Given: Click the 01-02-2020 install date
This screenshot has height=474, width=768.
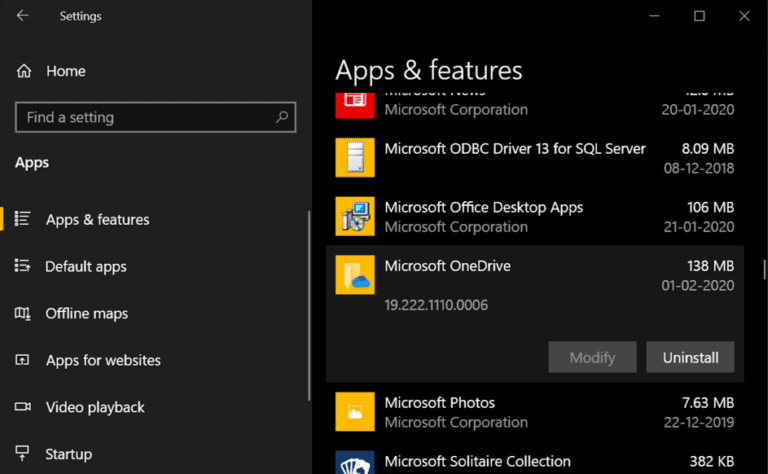Looking at the screenshot, I should point(697,285).
